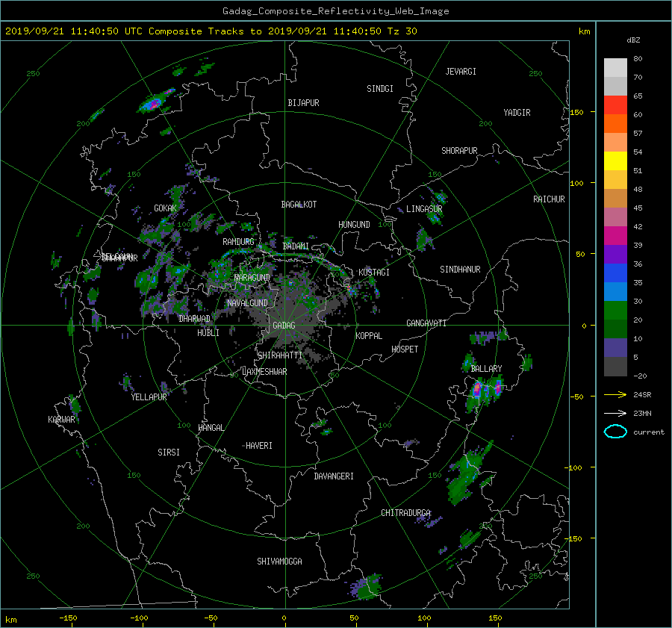Click the HUNGUND city label
Viewport: 672px width, 628px height.
pyautogui.click(x=354, y=225)
